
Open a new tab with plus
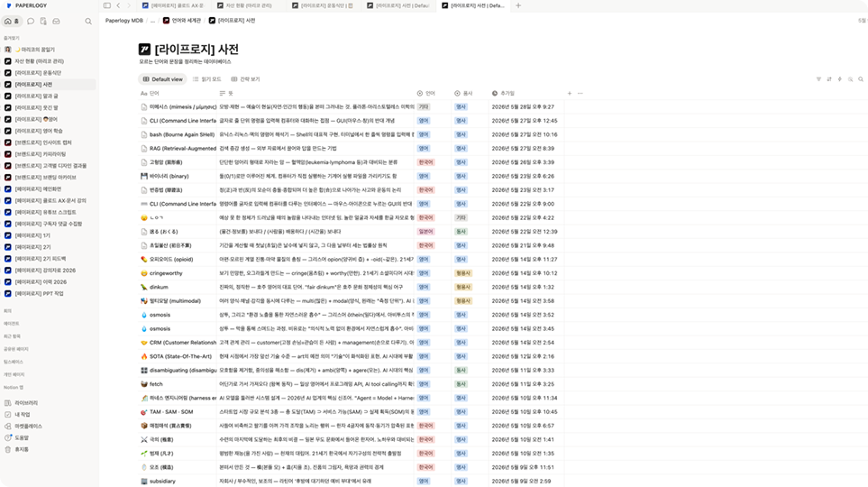coord(518,5)
